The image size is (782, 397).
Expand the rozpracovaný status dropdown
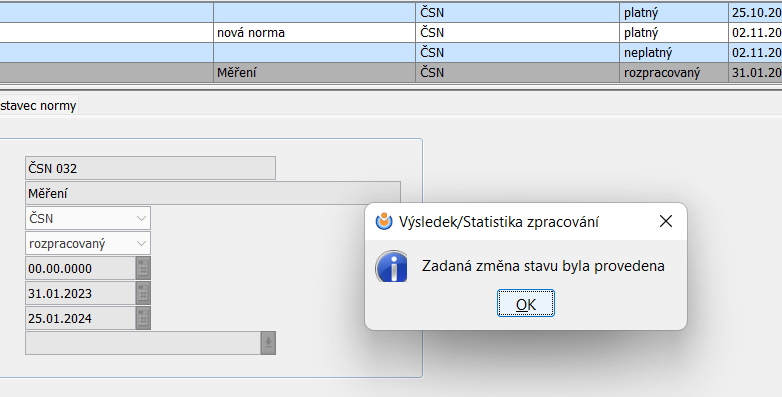pyautogui.click(x=88, y=243)
